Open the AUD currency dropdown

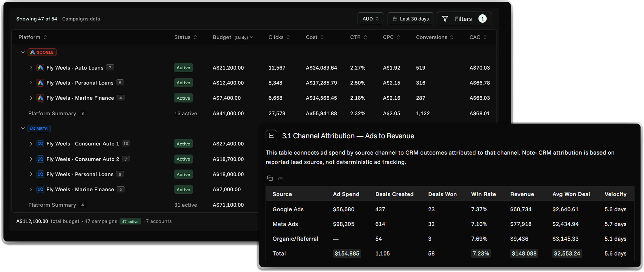pyautogui.click(x=370, y=19)
